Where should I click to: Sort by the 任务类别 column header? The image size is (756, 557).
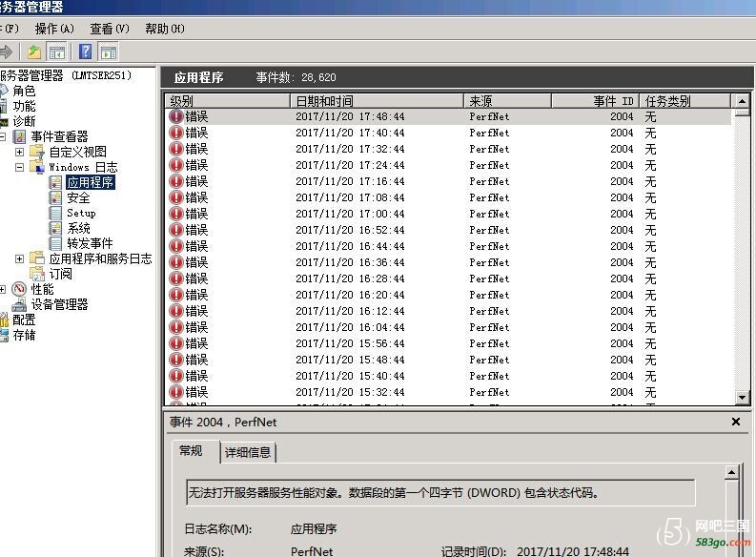[685, 101]
